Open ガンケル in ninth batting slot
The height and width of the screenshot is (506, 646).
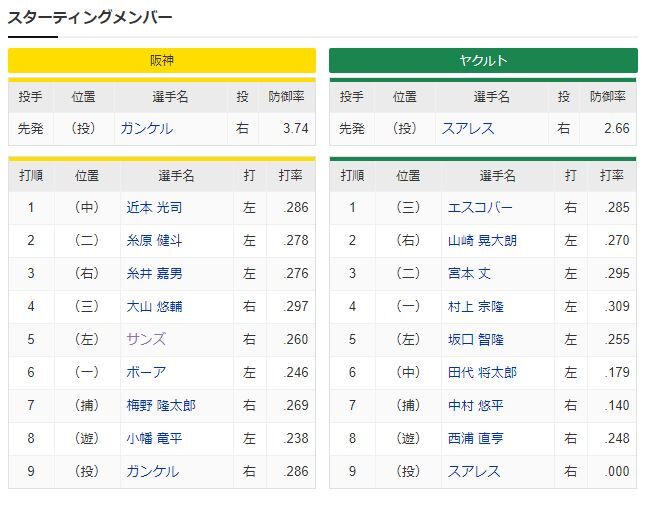pos(152,471)
